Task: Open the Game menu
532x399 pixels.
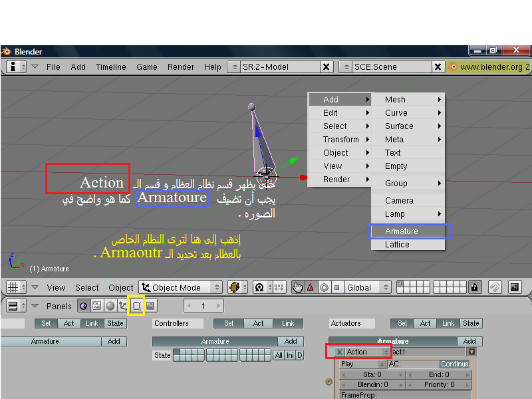Action: (146, 67)
